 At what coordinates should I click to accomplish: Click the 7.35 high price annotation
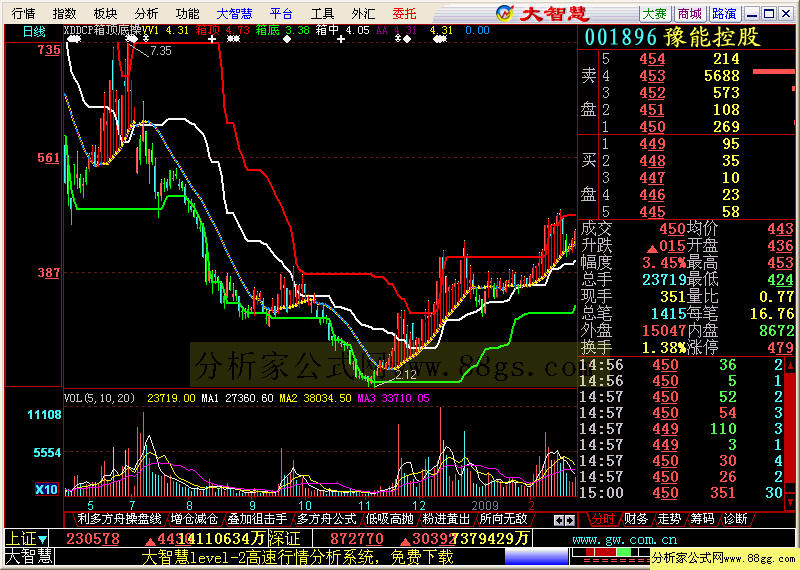coord(161,51)
